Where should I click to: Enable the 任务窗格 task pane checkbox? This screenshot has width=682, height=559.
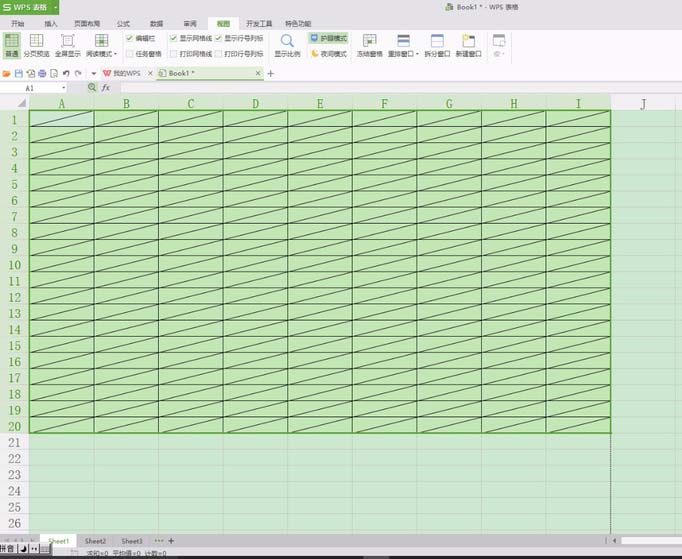pyautogui.click(x=130, y=53)
